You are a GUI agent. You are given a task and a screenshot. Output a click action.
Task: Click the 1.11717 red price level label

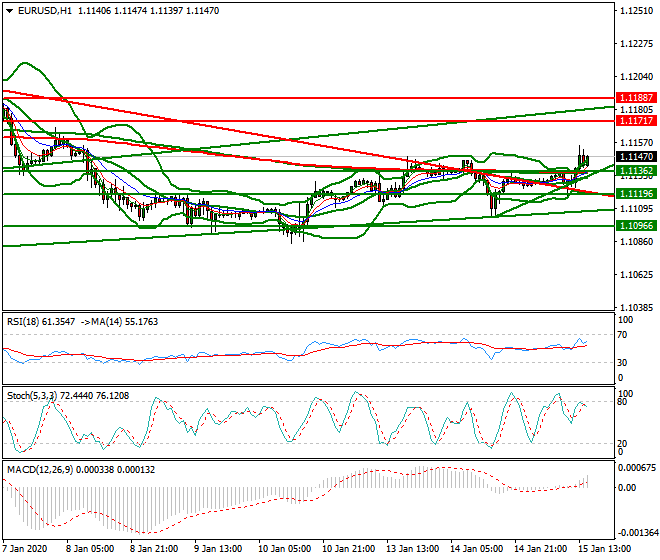click(637, 121)
